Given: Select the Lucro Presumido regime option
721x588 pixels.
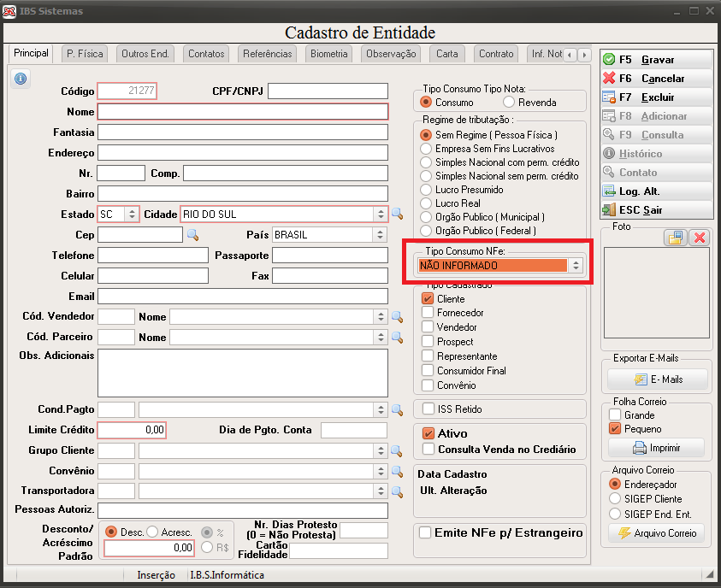Looking at the screenshot, I should 426,190.
